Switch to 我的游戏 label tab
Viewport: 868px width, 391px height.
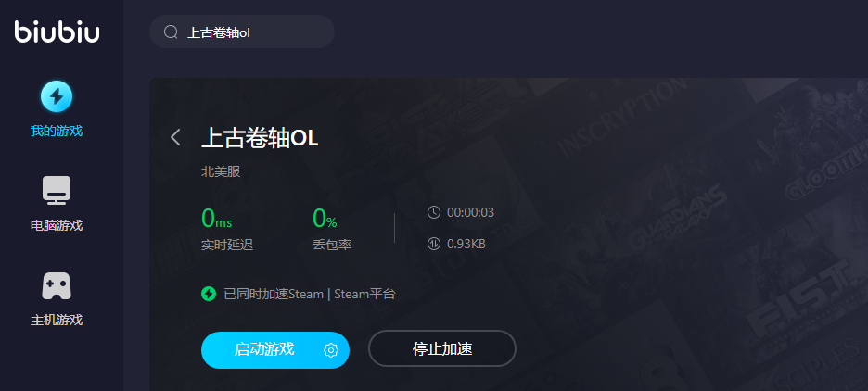[57, 131]
